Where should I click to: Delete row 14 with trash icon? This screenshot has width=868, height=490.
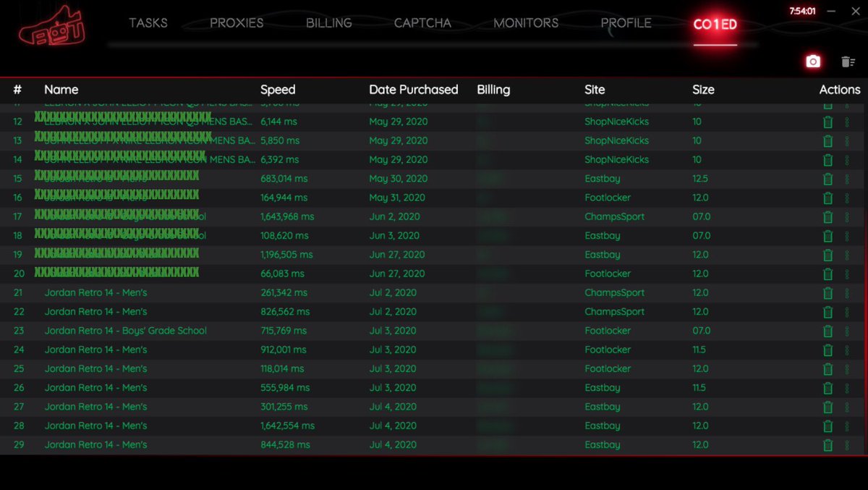click(828, 159)
